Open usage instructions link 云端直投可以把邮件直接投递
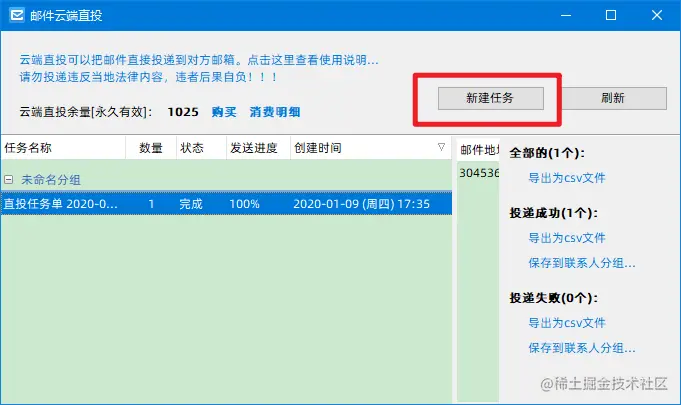This screenshot has height=405, width=681. (199, 60)
